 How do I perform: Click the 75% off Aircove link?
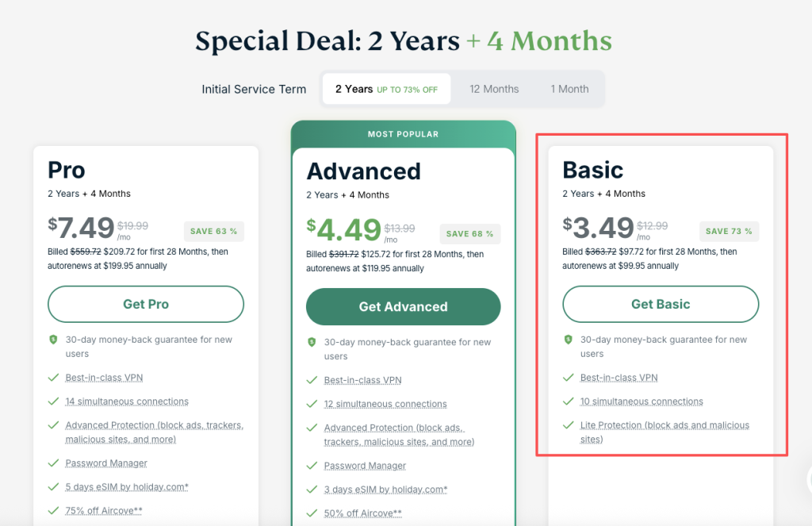coord(104,510)
